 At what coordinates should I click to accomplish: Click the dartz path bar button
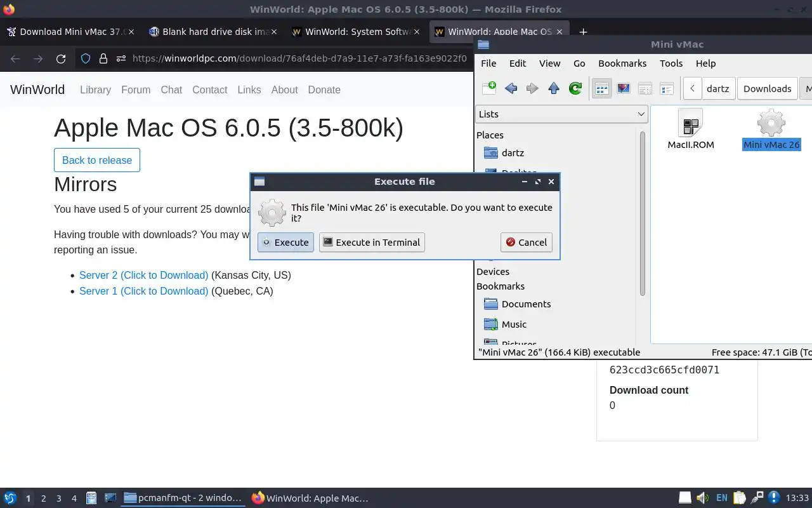pyautogui.click(x=717, y=88)
